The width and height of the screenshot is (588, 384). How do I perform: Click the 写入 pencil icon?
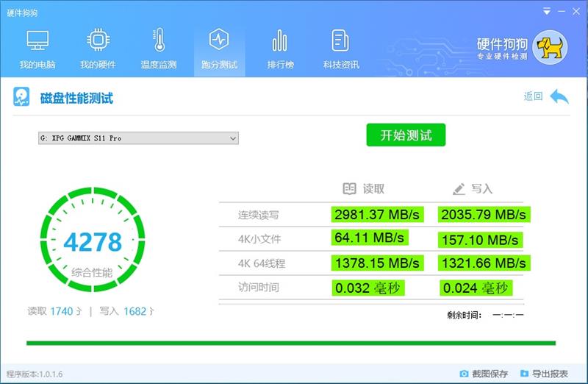coord(459,189)
